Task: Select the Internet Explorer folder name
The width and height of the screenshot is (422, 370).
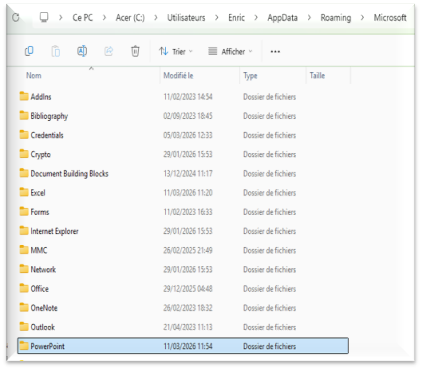Action: coord(54,231)
